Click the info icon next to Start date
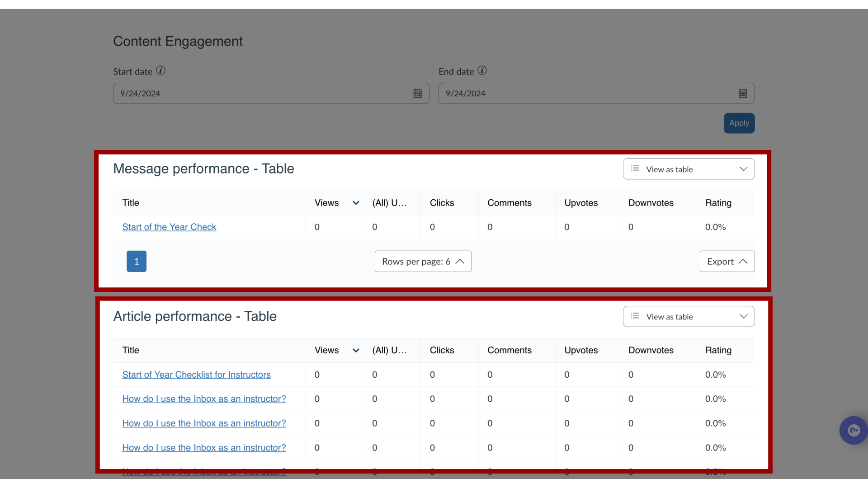 (160, 71)
